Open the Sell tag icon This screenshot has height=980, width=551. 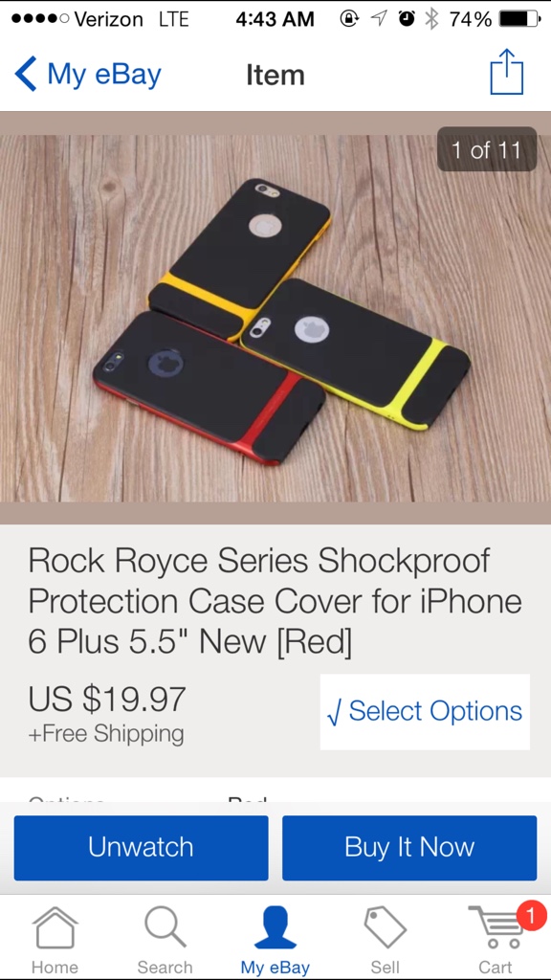point(385,927)
